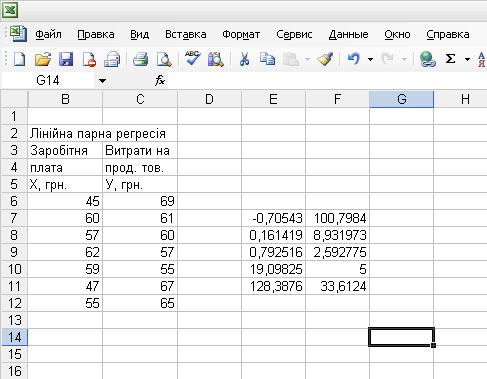Select cell C6 with value 69
Image resolution: width=487 pixels, height=379 pixels.
point(140,201)
